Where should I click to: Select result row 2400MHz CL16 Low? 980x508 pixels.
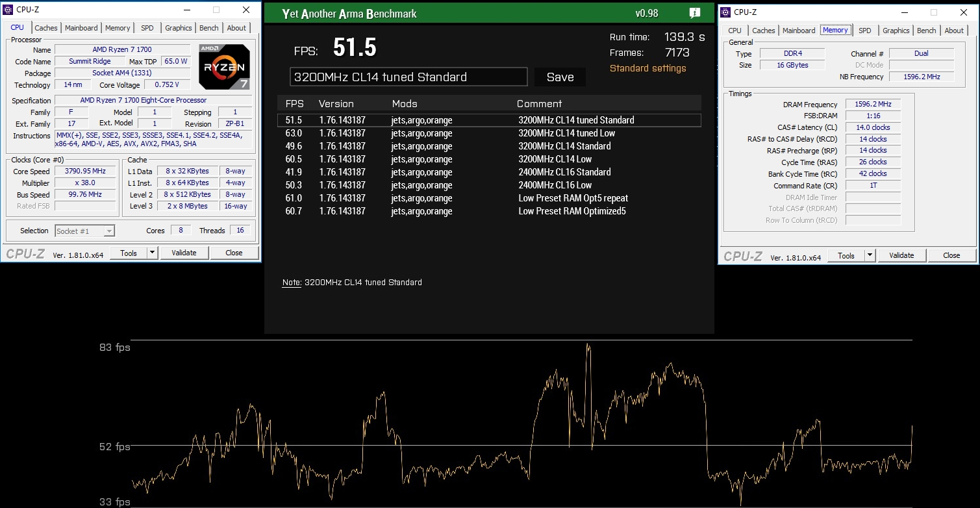(489, 185)
